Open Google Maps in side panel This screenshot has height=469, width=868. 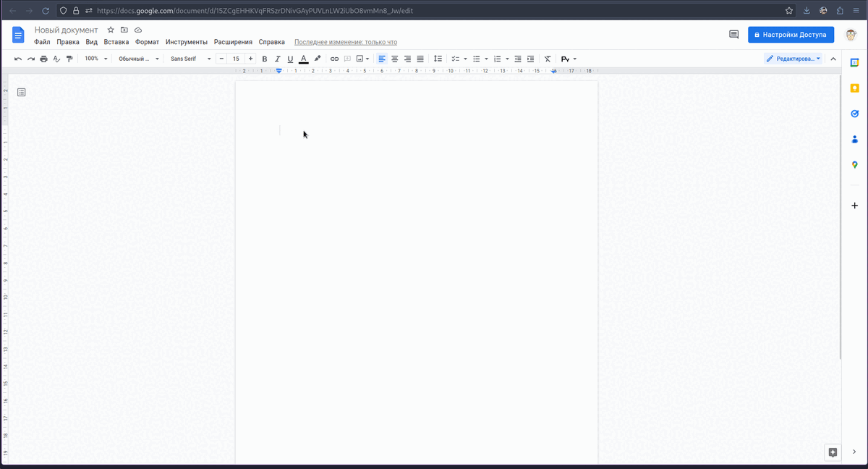point(854,165)
